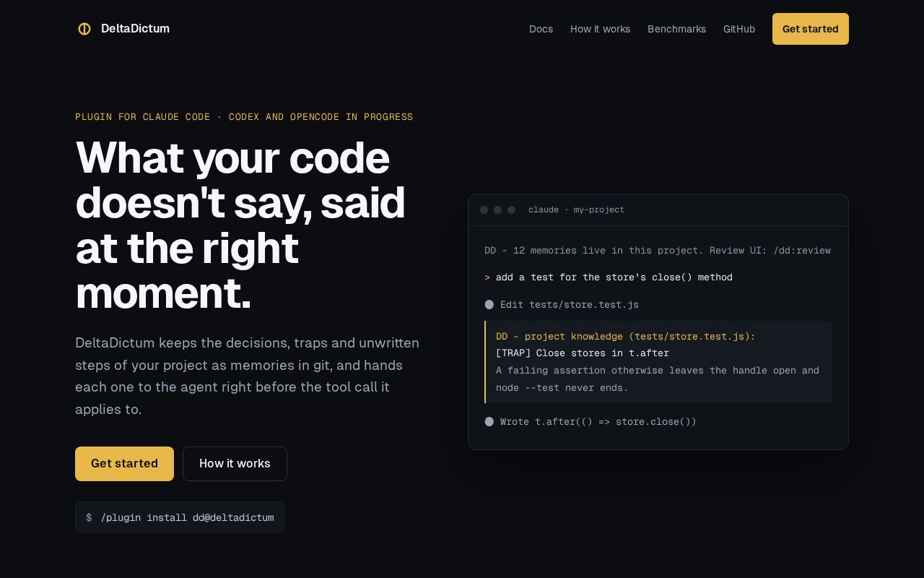This screenshot has height=578, width=924.
Task: Click the hero How it works button
Action: 235,464
